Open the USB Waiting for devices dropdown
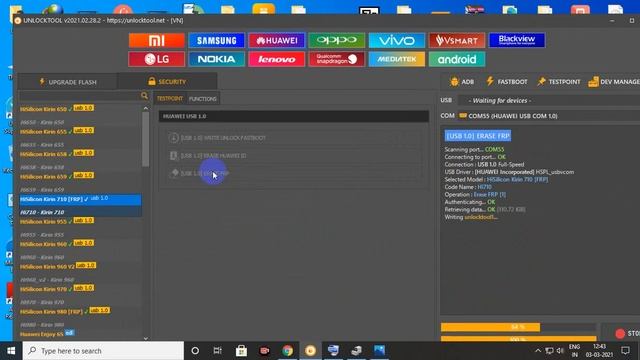Screen dimensions: 640x360 coord(549,100)
